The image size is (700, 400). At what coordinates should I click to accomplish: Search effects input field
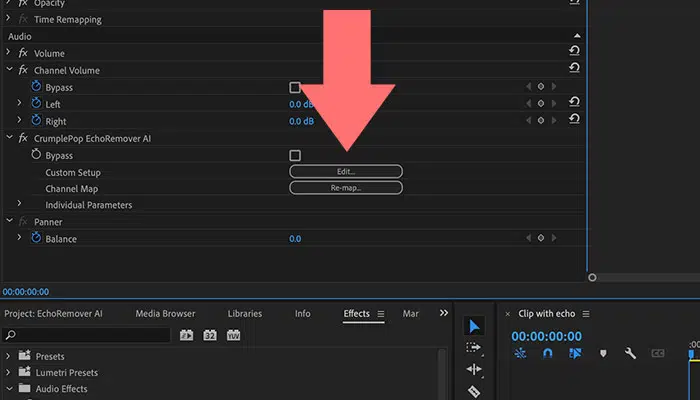pos(86,335)
